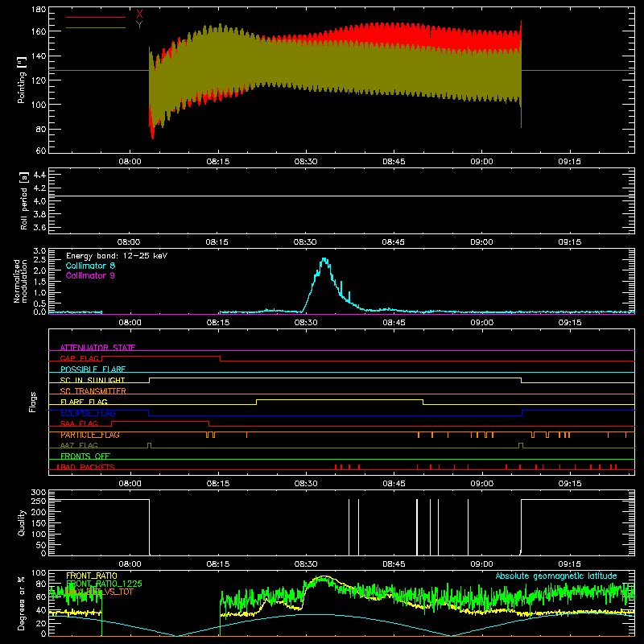Click the red X legend label
The image size is (644, 644).
(x=139, y=14)
